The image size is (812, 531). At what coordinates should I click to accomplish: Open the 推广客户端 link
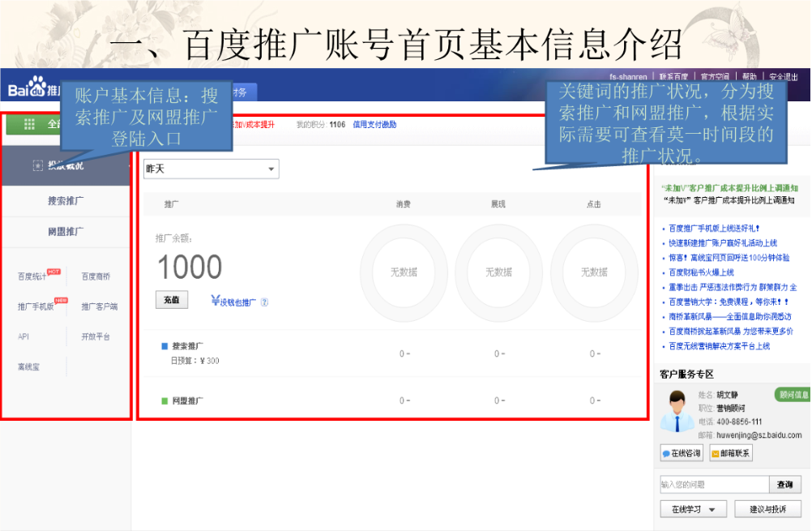pos(100,306)
